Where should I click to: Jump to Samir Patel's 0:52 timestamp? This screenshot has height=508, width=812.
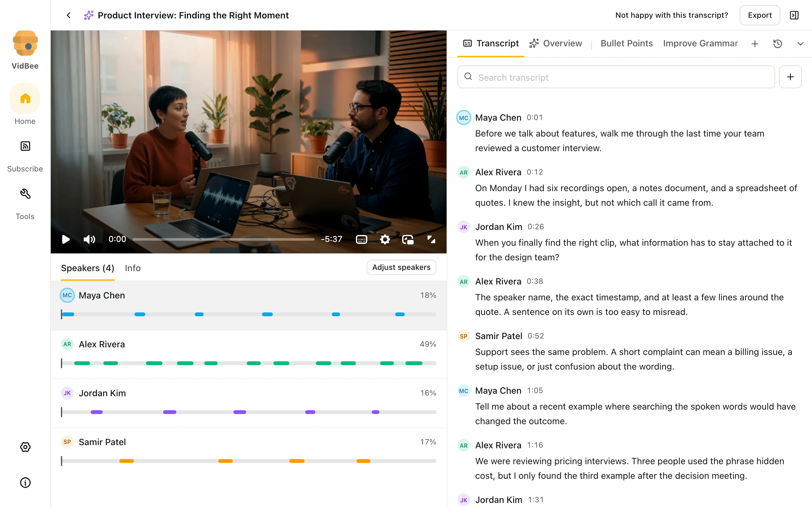click(535, 336)
